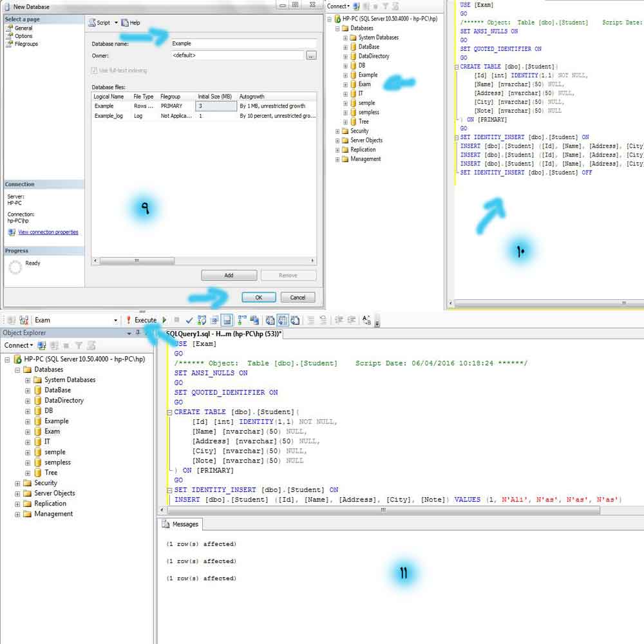Click the Execute query button
This screenshot has height=644, width=644.
(x=142, y=320)
